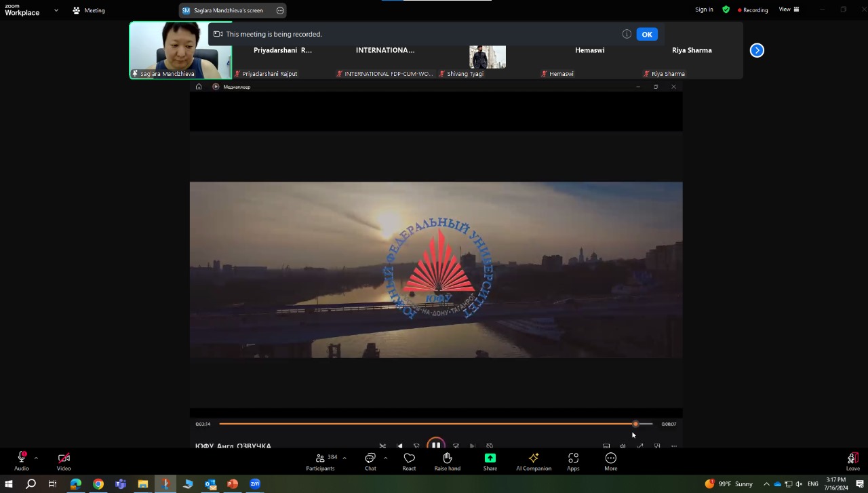The width and height of the screenshot is (868, 493).
Task: Unmute microphone with the Audio button
Action: (21, 460)
